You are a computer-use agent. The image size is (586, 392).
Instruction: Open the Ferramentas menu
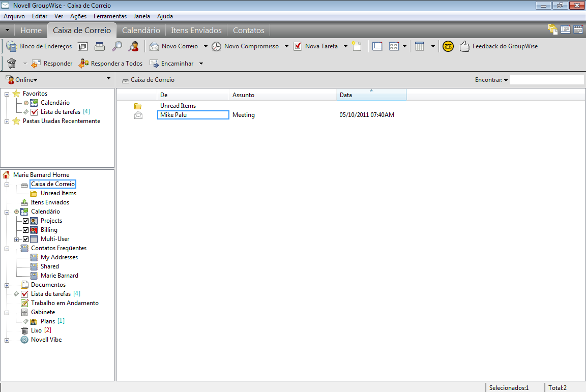click(x=110, y=16)
